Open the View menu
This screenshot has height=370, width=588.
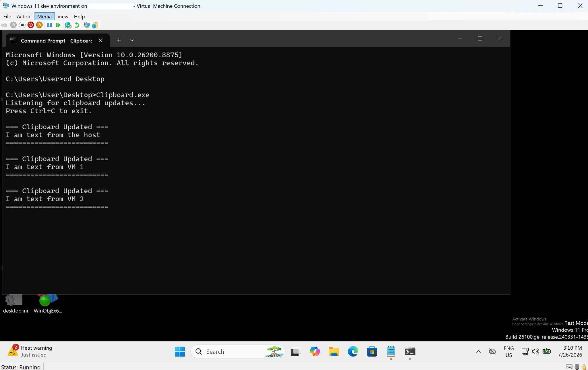[63, 16]
